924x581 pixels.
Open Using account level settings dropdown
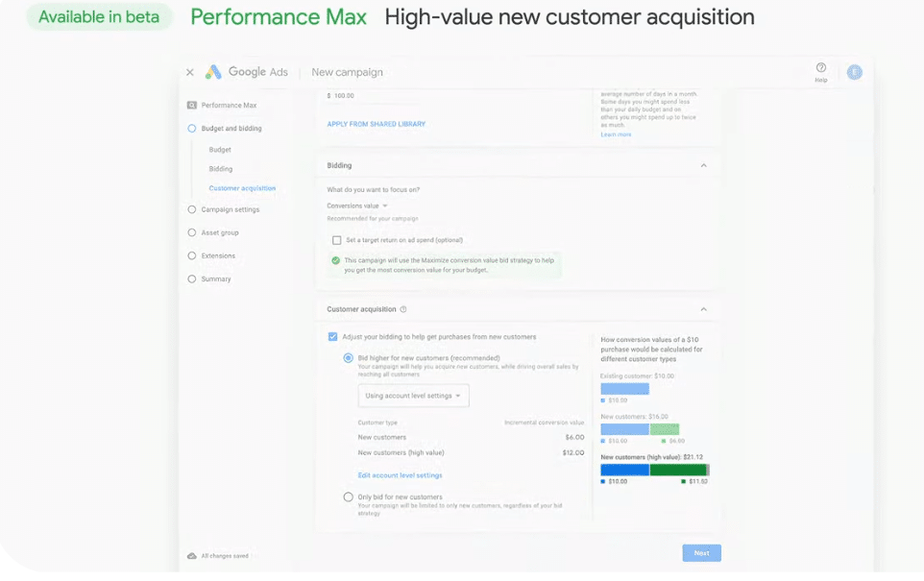413,396
